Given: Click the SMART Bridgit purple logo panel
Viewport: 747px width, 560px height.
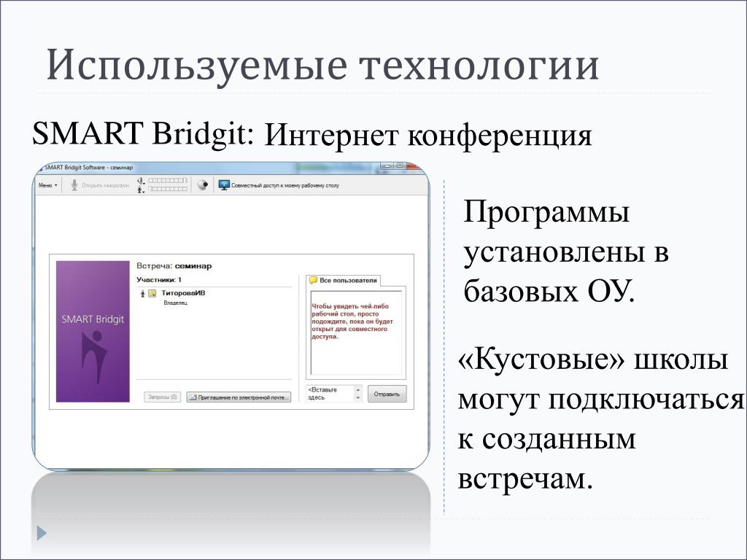Looking at the screenshot, I should click(x=93, y=332).
